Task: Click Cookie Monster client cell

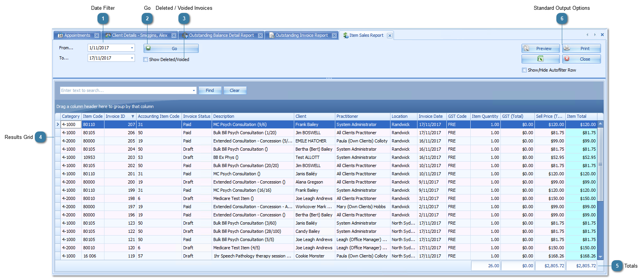Action: coord(315,256)
